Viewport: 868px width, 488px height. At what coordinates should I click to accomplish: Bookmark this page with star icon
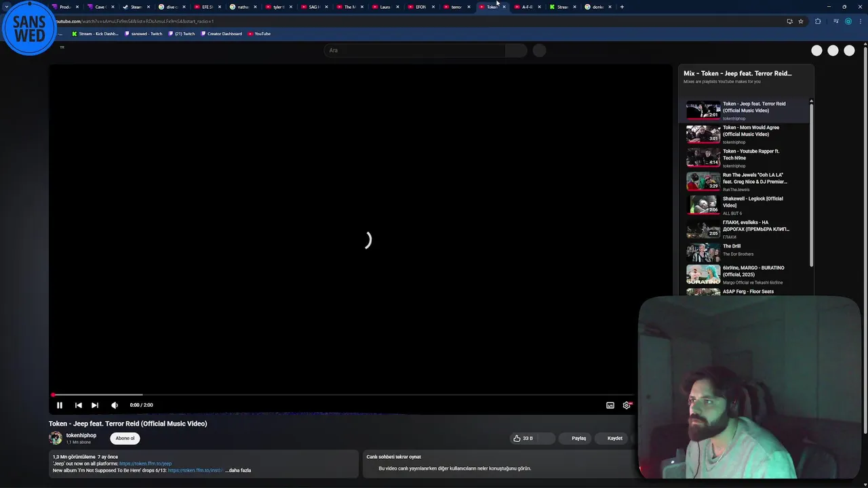click(801, 21)
